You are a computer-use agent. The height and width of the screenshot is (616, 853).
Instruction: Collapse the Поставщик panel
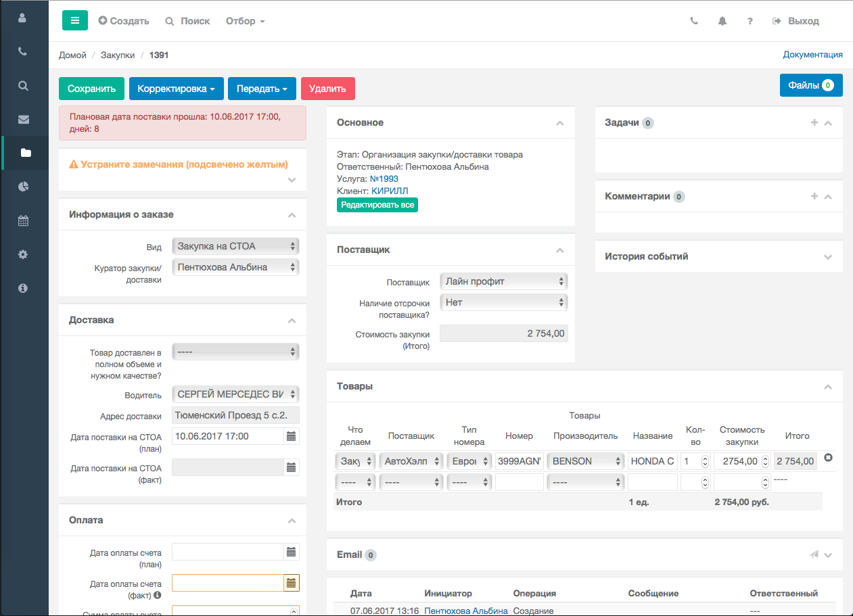(x=559, y=250)
